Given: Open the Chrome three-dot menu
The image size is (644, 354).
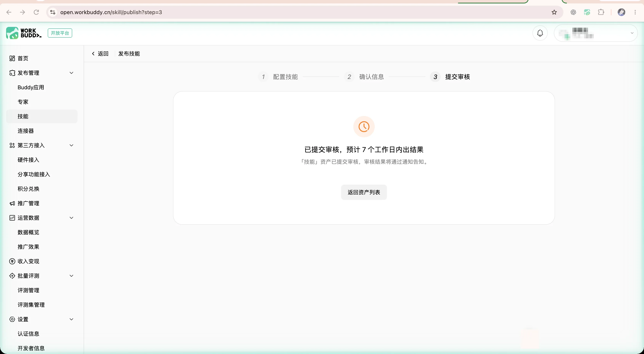Looking at the screenshot, I should click(635, 12).
